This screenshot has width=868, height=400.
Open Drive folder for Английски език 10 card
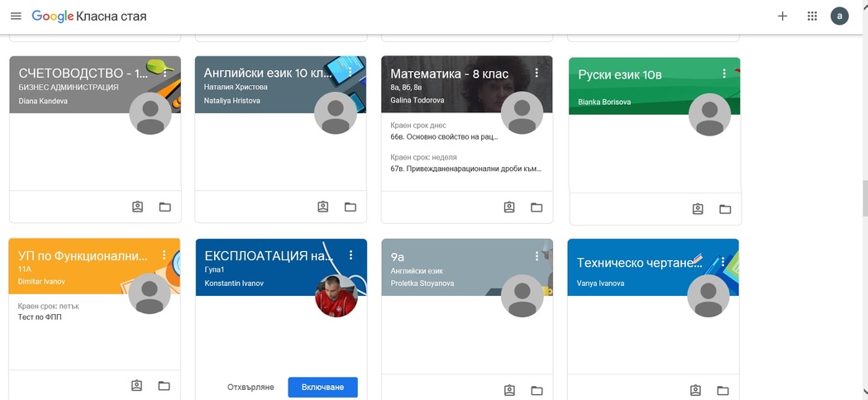click(x=351, y=207)
